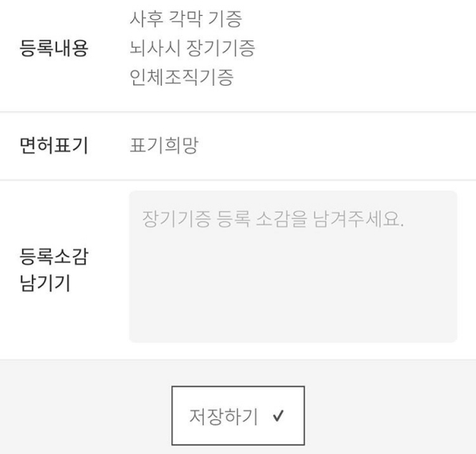Image resolution: width=476 pixels, height=454 pixels.
Task: Click the placeholder text 장기기증 등록 소감을 남겨주세요
Action: (273, 218)
